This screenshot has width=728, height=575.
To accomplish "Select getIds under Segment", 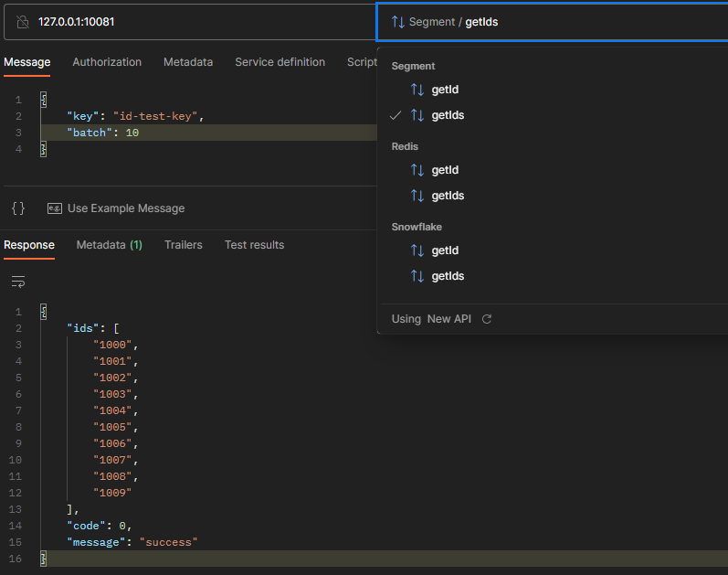I will (x=448, y=115).
